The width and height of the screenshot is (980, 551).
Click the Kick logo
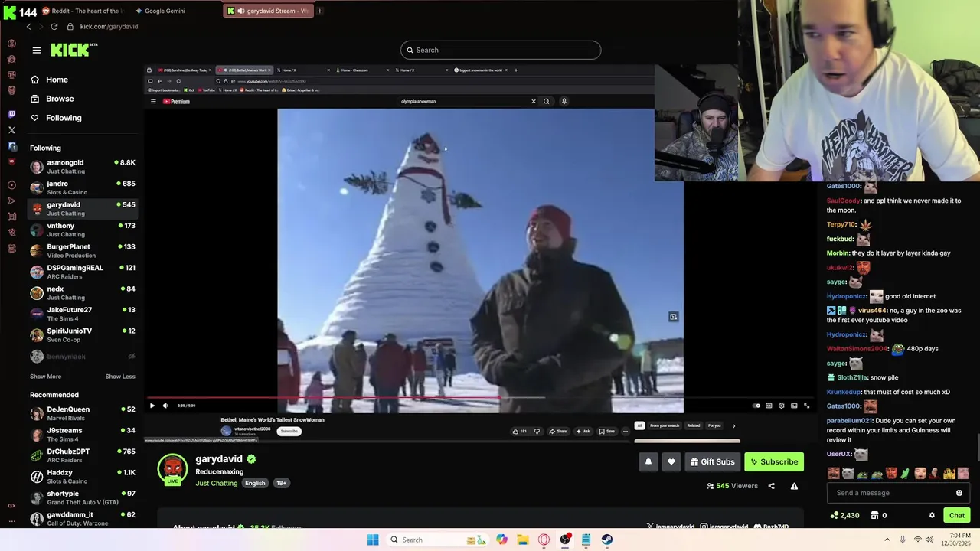[x=73, y=50]
